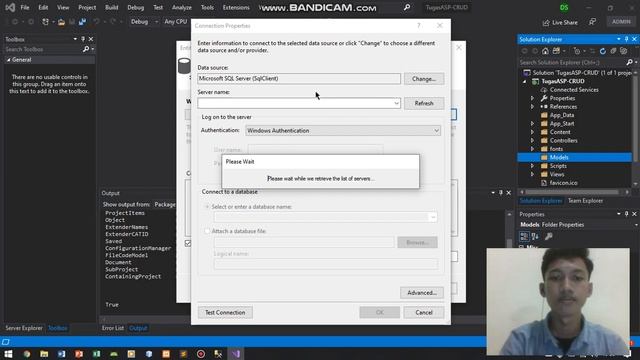Viewport: 640px width, 360px height.
Task: Click the help question mark in Connection Properties
Action: pyautogui.click(x=419, y=26)
